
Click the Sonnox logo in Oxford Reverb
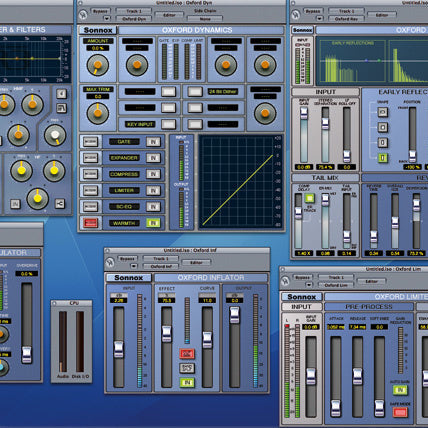pyautogui.click(x=303, y=30)
